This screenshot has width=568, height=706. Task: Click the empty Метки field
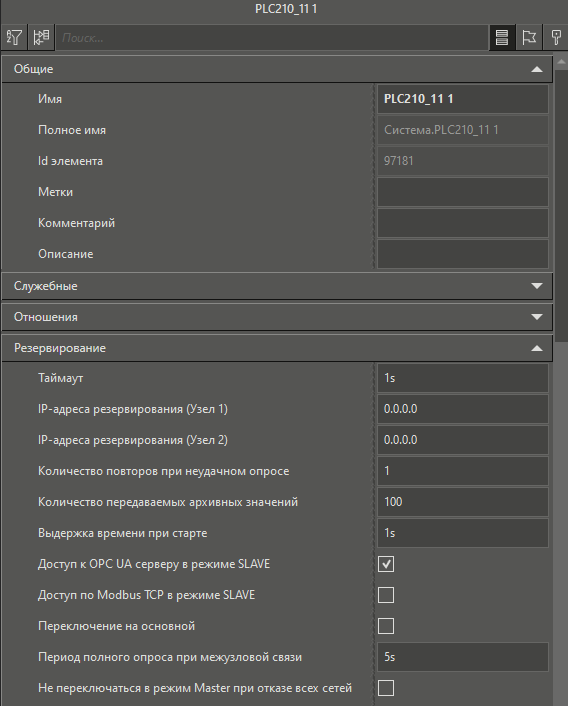[463, 192]
